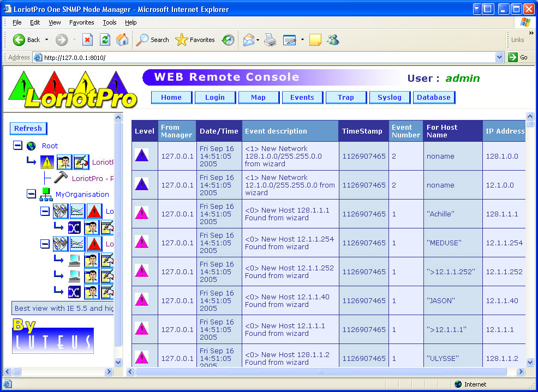
Task: Open the Tools menu
Action: coord(110,22)
